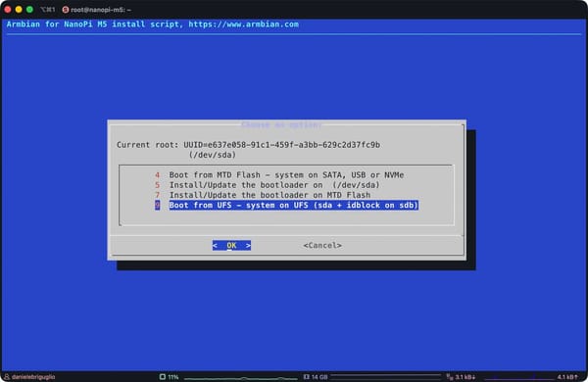
Task: Click the CPU usage graph after 11%
Action: (x=240, y=377)
